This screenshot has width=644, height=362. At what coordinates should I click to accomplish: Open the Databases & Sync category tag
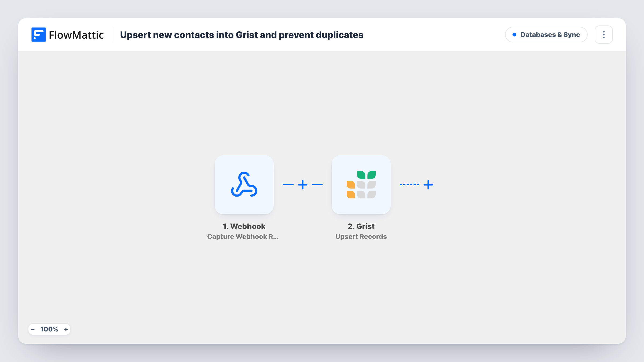click(x=546, y=35)
